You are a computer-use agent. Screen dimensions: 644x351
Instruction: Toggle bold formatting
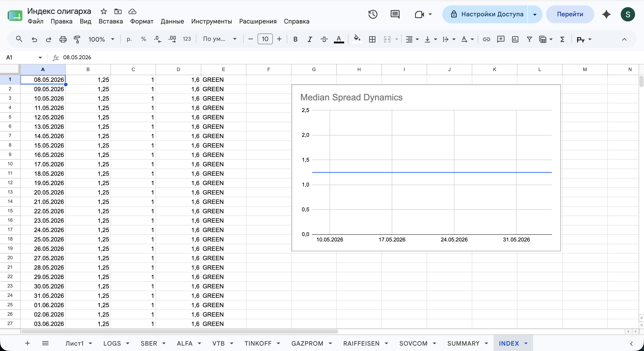(295, 39)
